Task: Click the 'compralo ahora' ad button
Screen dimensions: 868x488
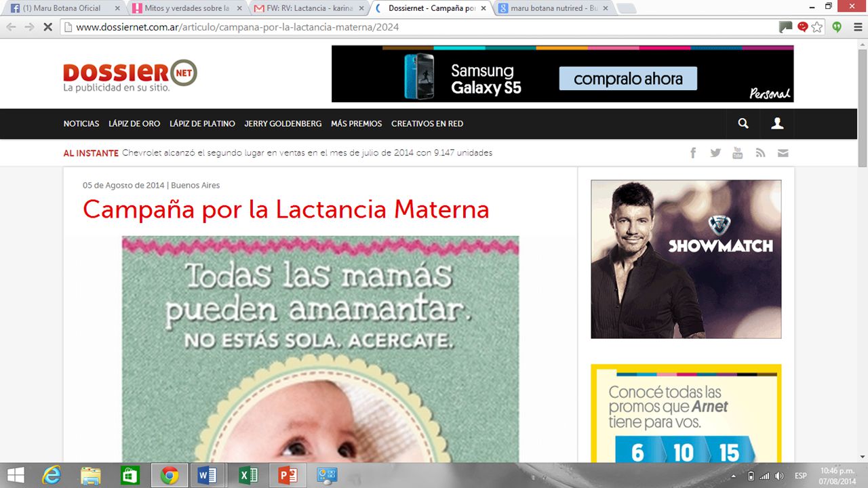Action: pos(628,79)
